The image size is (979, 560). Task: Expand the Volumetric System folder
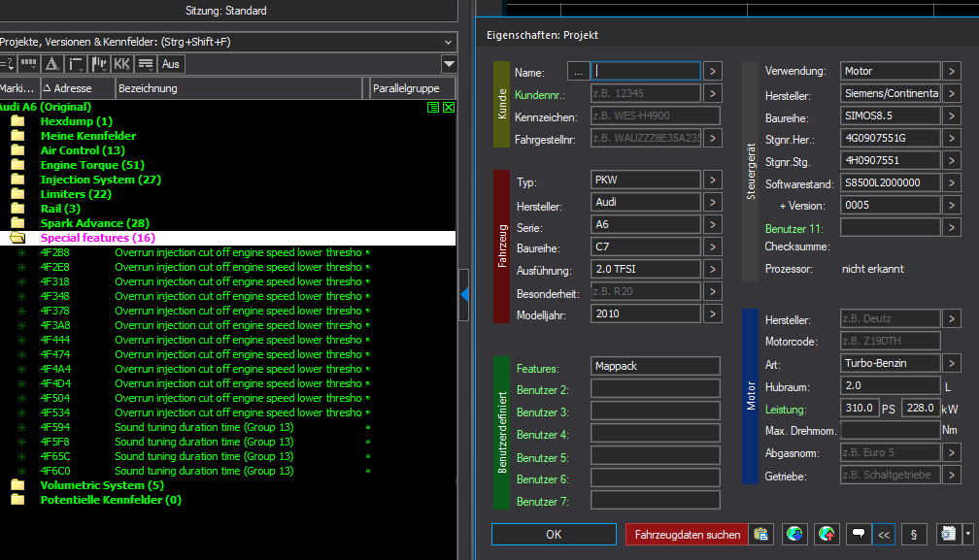pyautogui.click(x=17, y=485)
